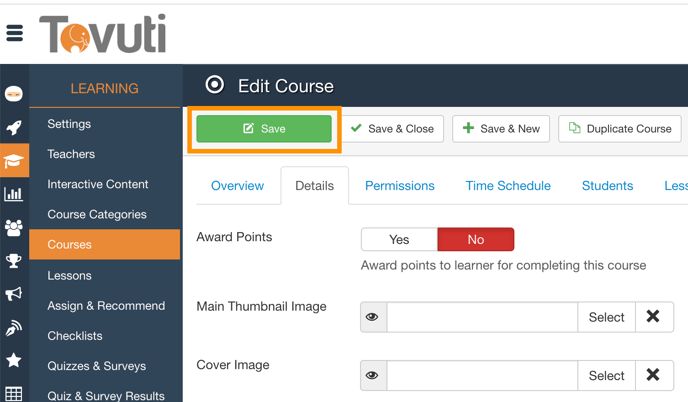
Task: Clear Main Thumbnail Image with X button
Action: [653, 317]
